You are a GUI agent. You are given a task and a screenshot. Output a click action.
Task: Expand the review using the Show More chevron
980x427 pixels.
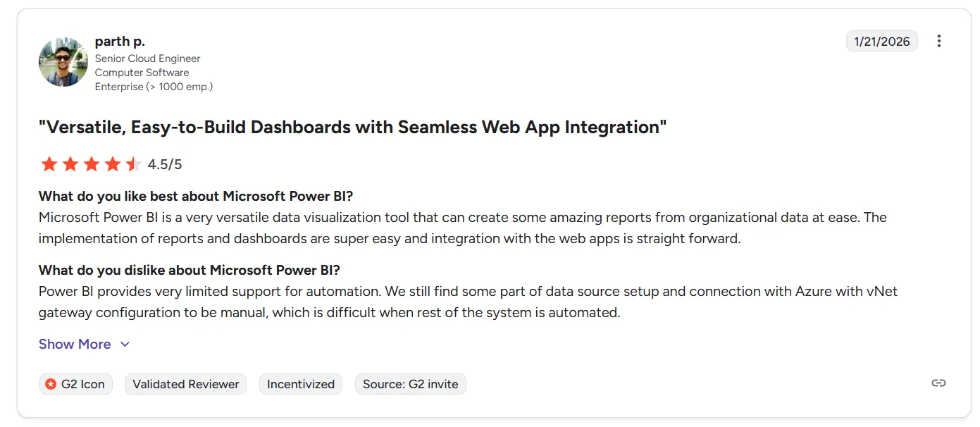click(125, 345)
